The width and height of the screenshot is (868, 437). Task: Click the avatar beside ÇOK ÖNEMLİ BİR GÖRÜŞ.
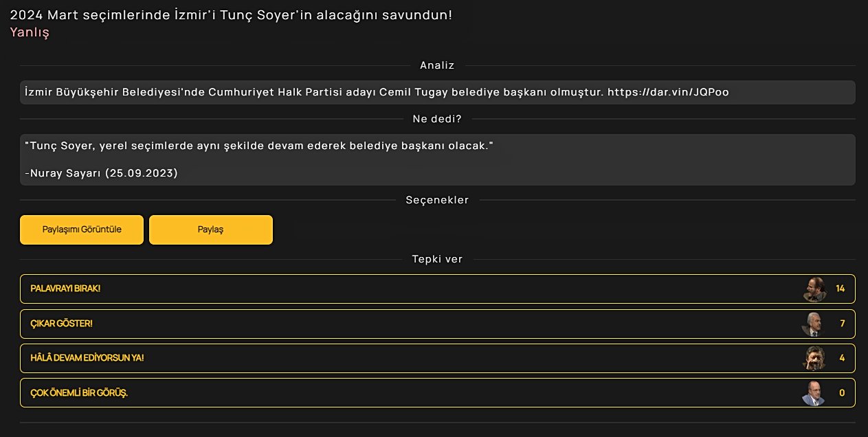[x=813, y=394]
